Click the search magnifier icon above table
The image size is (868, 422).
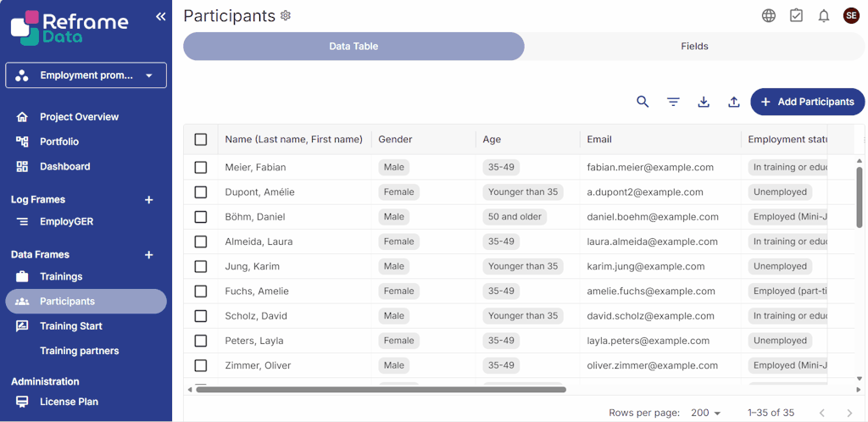click(643, 102)
